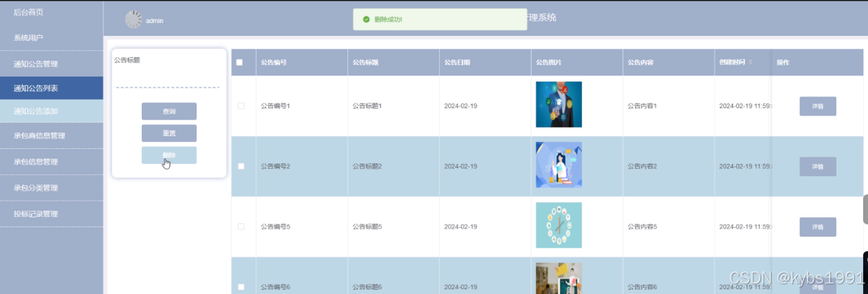Select 通知公告列表 submenu item
The width and height of the screenshot is (868, 294).
(x=52, y=88)
